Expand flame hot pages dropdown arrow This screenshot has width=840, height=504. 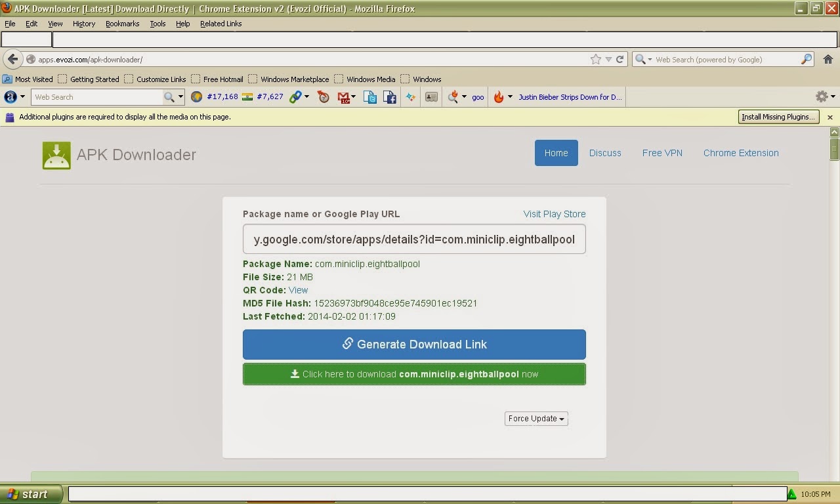pos(510,96)
